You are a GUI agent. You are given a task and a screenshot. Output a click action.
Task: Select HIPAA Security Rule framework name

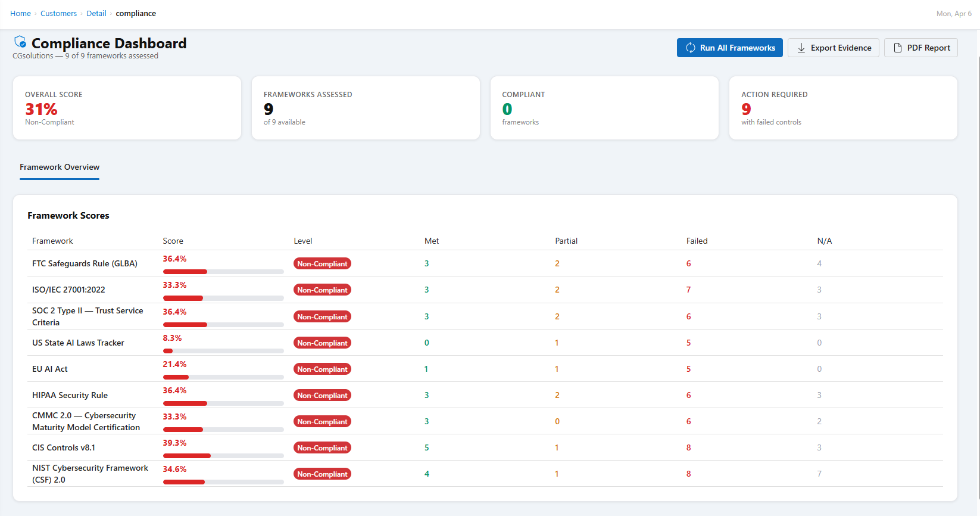point(70,395)
